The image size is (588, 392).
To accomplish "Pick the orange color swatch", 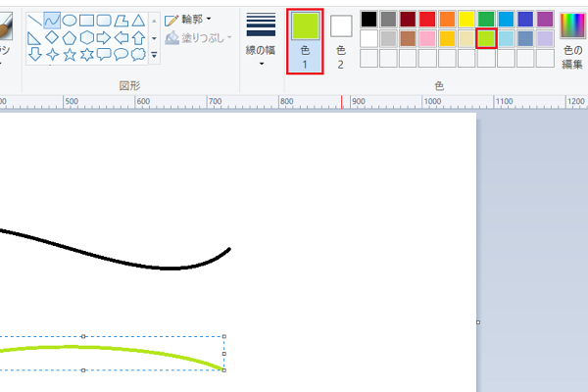I will click(x=447, y=20).
